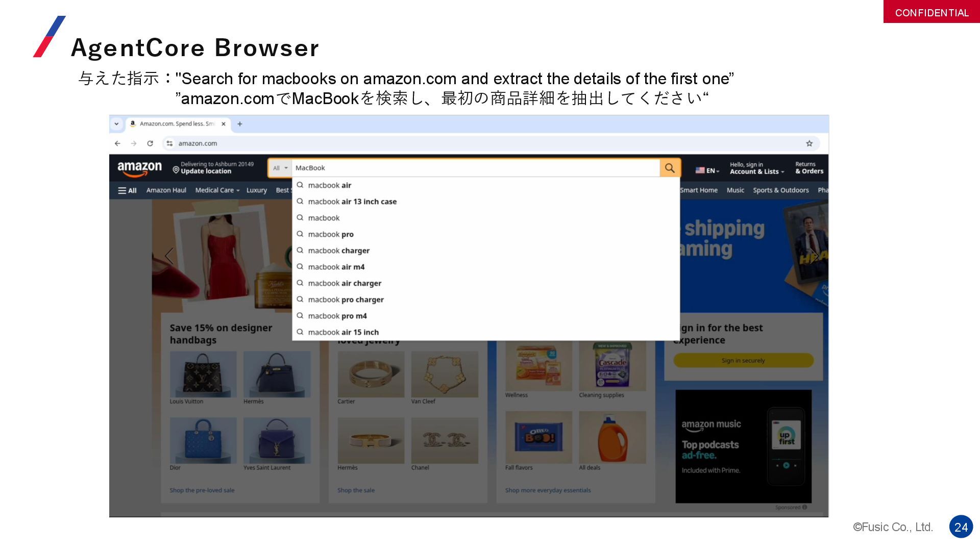Select suggestion 'macbook air 15 inch'
980x551 pixels.
486,332
